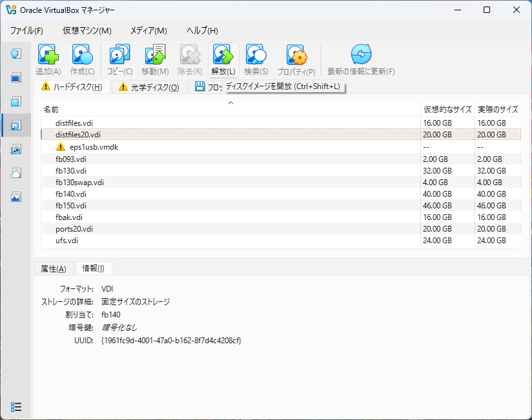This screenshot has width=532, height=420.
Task: Open the Machines monitor icon in sidebar
Action: click(16, 77)
